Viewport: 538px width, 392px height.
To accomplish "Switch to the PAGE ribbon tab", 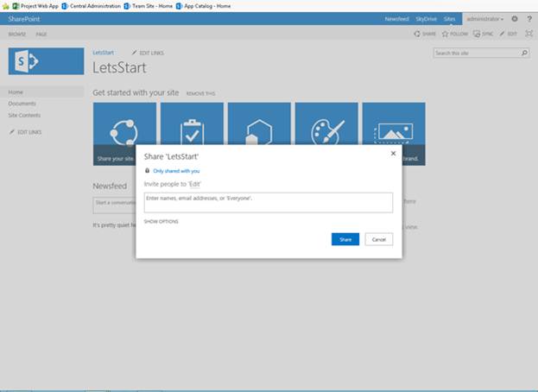I will point(41,35).
